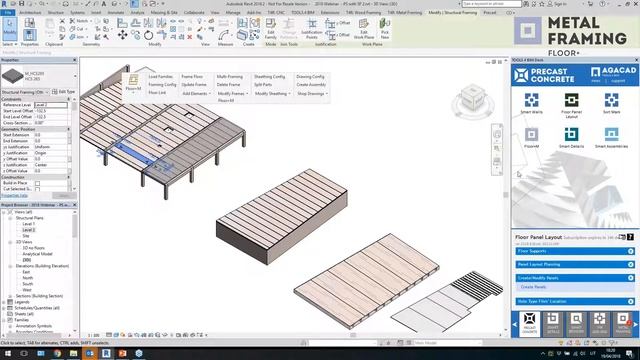The image size is (640, 360).
Task: Click the Framing Config button
Action: tap(162, 84)
